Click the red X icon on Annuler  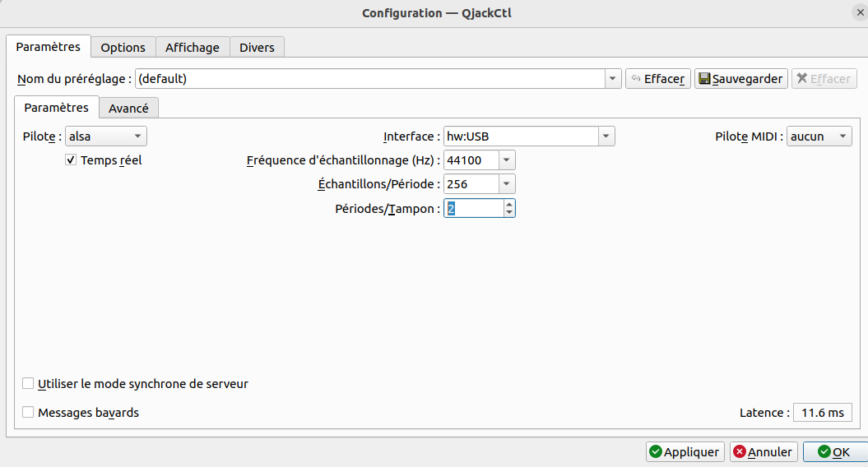point(740,451)
